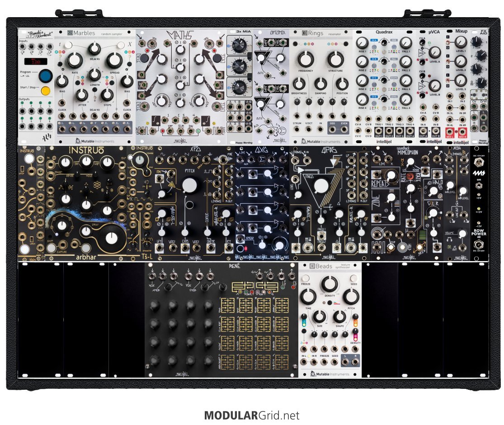Click the Quadrax RISE 4 knob

coord(362,99)
